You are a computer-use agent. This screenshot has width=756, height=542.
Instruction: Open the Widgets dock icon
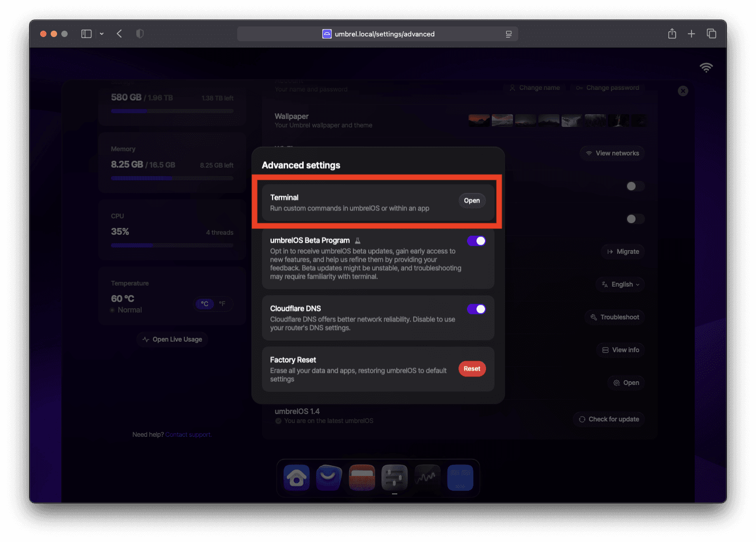click(460, 477)
